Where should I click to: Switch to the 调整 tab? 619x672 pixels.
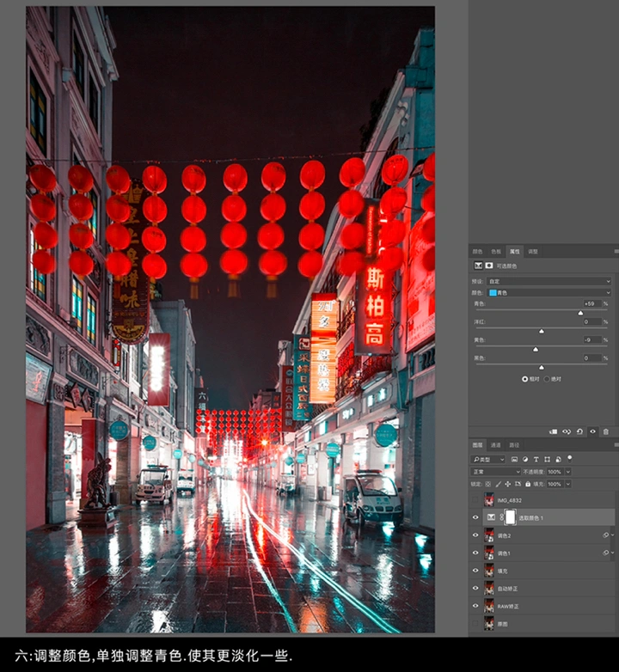tap(533, 251)
